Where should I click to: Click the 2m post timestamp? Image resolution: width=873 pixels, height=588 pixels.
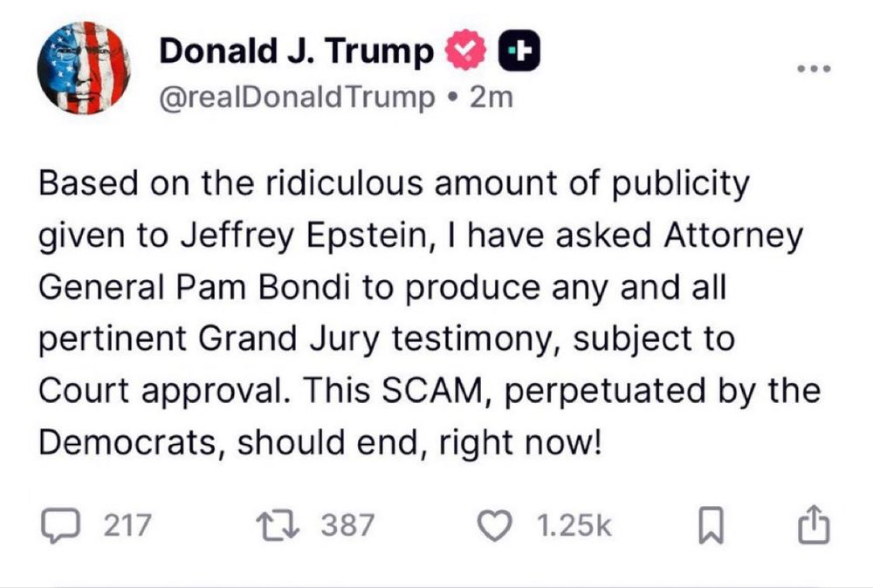click(x=491, y=98)
